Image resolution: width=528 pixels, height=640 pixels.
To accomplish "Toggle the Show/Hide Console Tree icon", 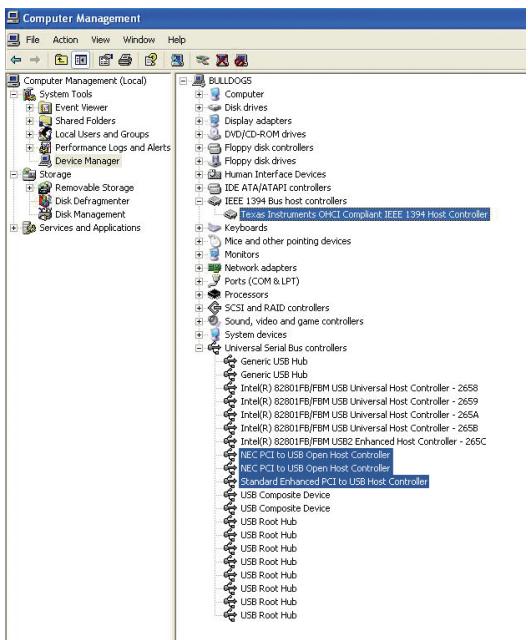I will [80, 60].
